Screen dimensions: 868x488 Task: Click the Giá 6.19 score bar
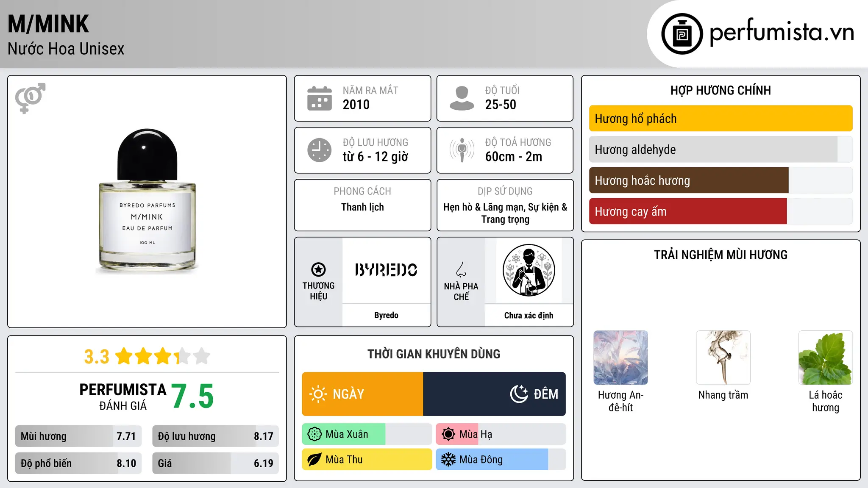tap(216, 463)
